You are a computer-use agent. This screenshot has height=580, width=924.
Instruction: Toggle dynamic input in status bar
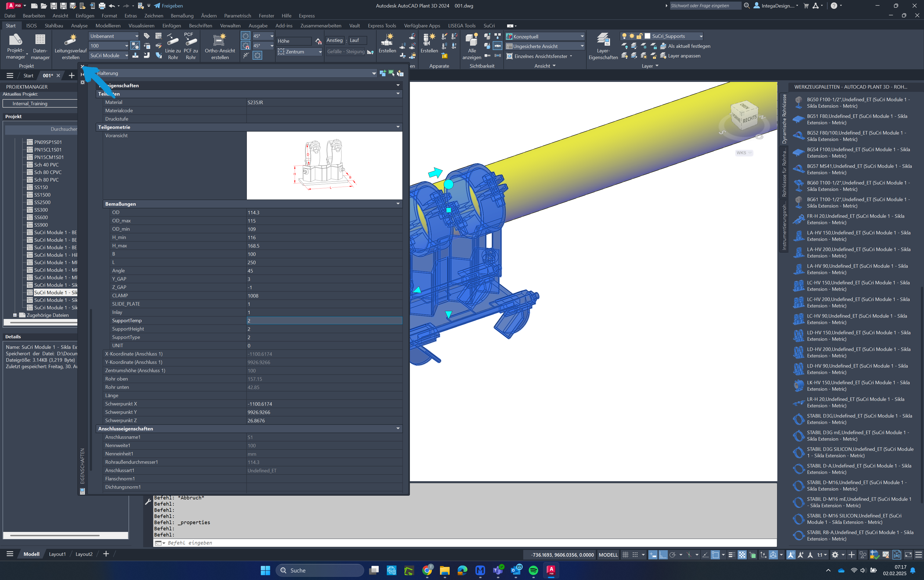pos(653,555)
